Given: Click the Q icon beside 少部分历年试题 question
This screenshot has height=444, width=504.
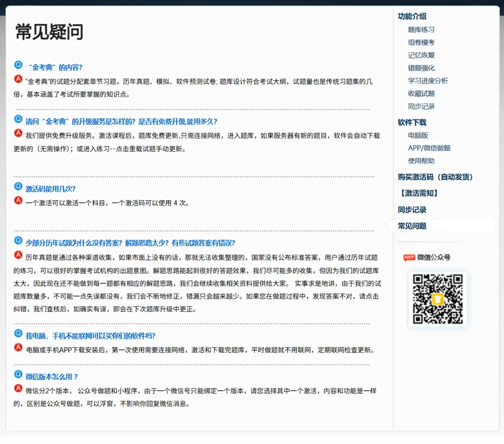Looking at the screenshot, I should (x=18, y=240).
